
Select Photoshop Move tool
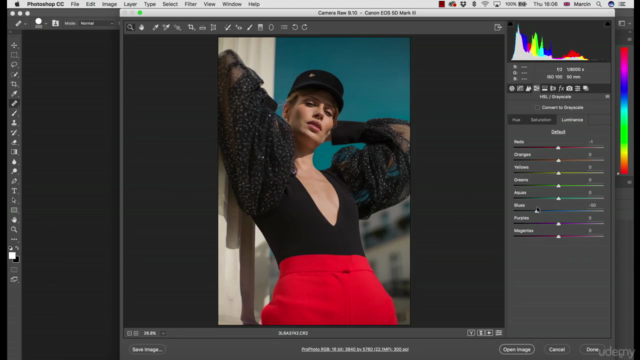(14, 45)
